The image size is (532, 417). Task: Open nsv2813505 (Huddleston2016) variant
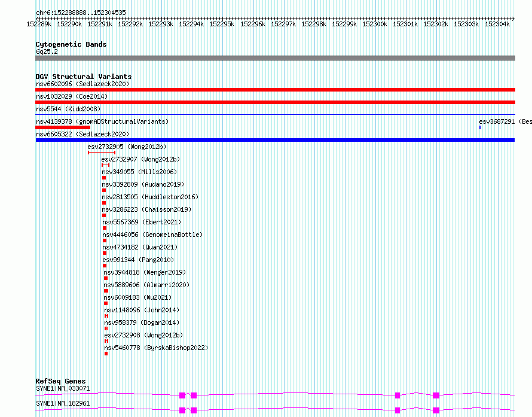[x=150, y=197]
